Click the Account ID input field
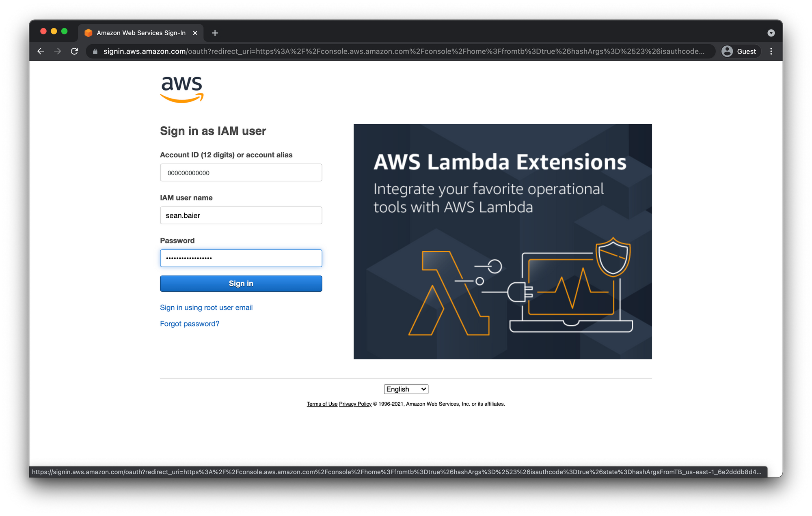The image size is (812, 516). tap(242, 172)
